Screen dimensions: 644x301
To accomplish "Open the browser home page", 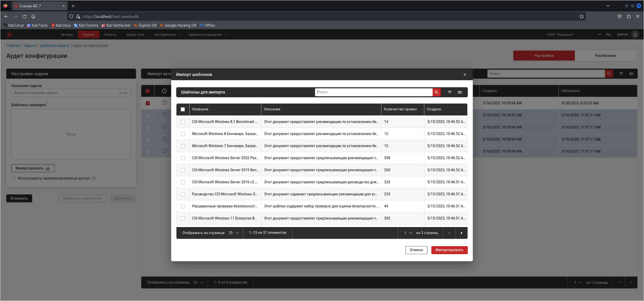I will pos(33,16).
